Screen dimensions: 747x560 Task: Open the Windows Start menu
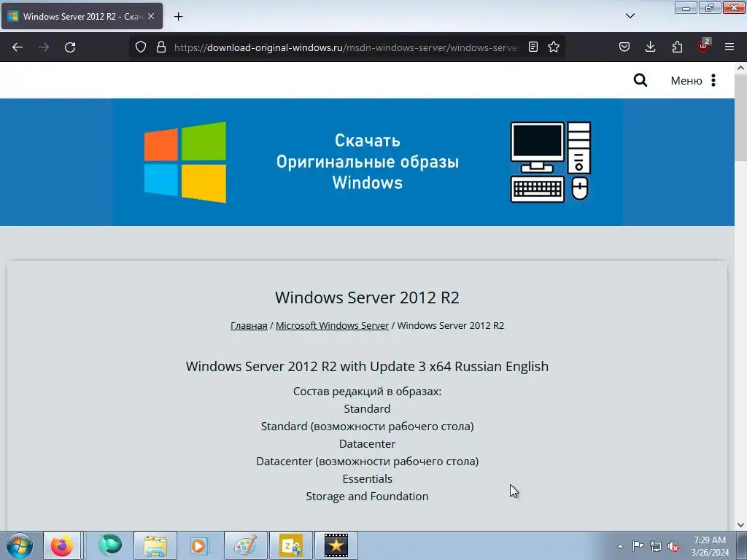pyautogui.click(x=20, y=545)
